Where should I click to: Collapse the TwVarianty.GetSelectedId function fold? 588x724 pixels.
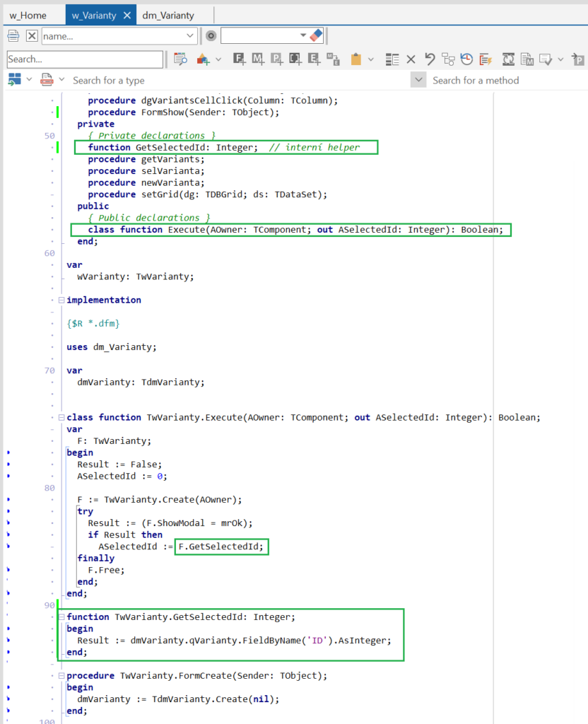(x=61, y=617)
